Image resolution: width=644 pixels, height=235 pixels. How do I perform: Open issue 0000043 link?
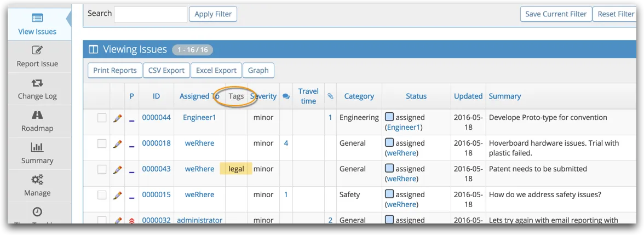tap(156, 169)
